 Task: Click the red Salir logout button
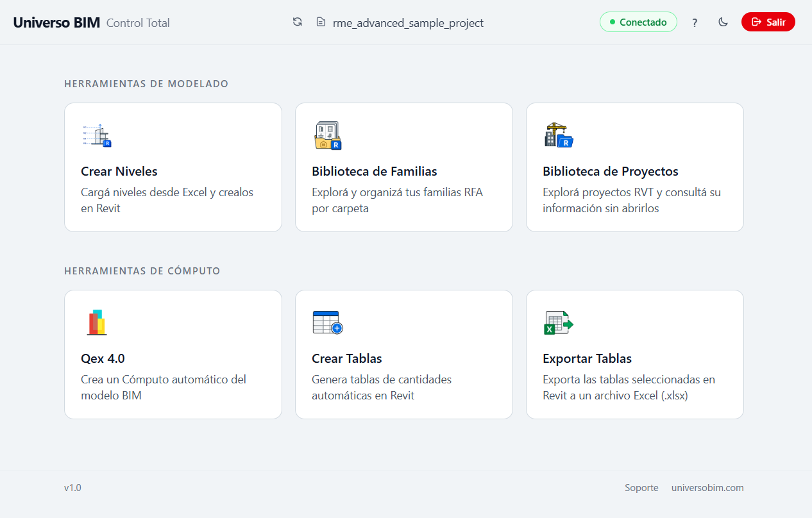tap(768, 22)
